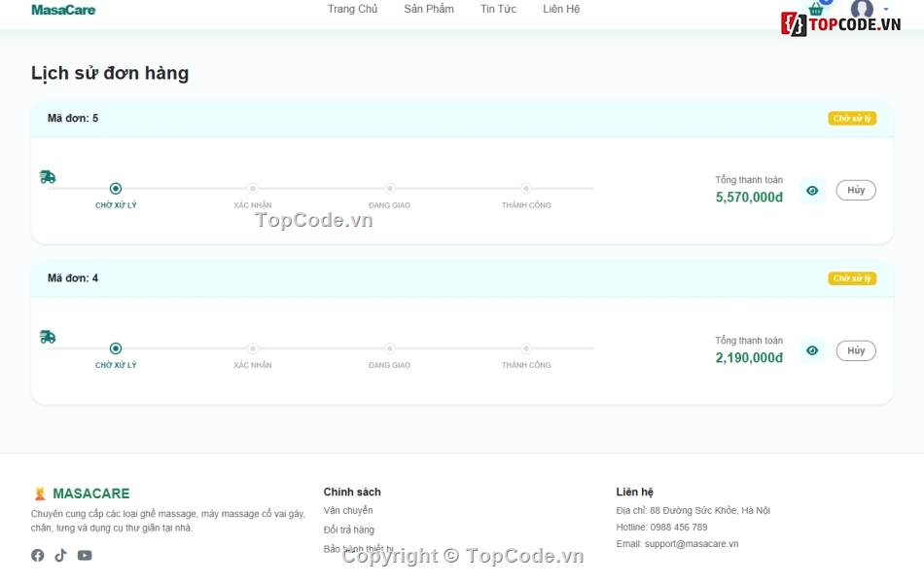Click Chờ xử lý badge on order 5
The image size is (924, 585).
click(852, 118)
